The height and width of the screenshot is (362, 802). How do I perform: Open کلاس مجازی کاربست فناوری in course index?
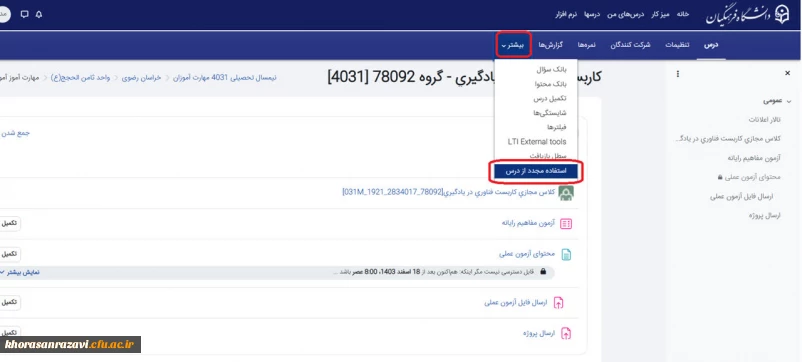[728, 139]
